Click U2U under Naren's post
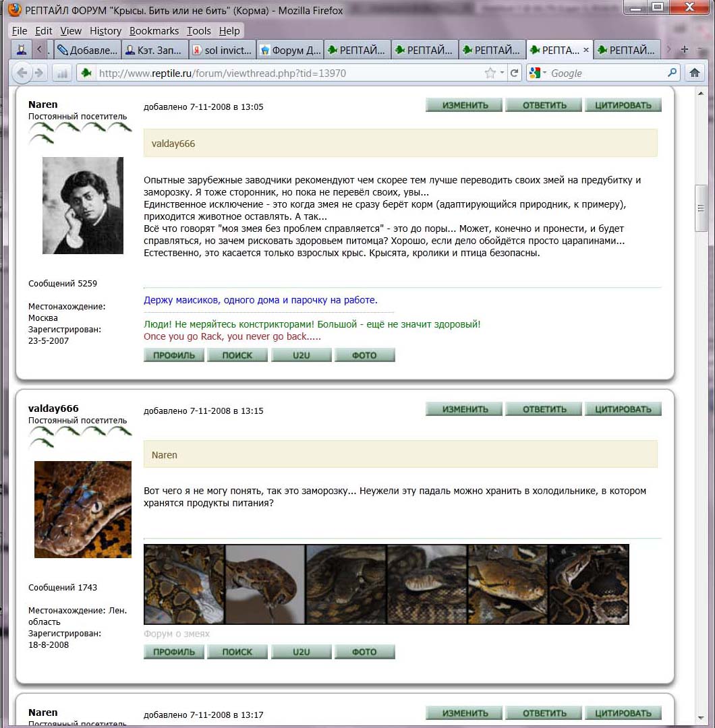715x728 pixels. pos(301,355)
